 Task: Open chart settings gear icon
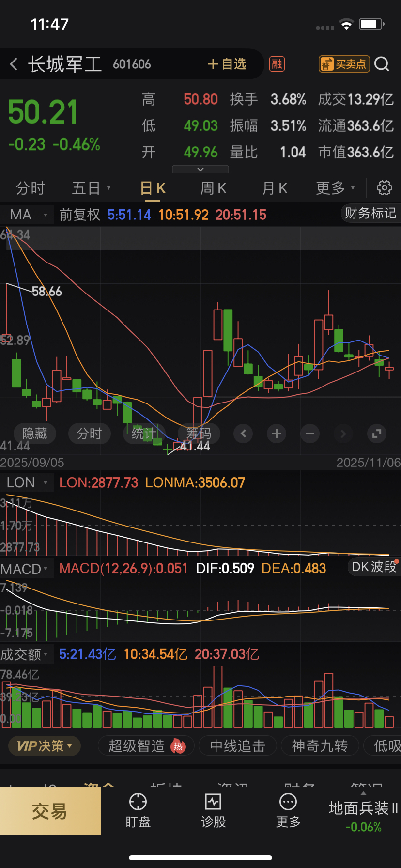point(385,187)
